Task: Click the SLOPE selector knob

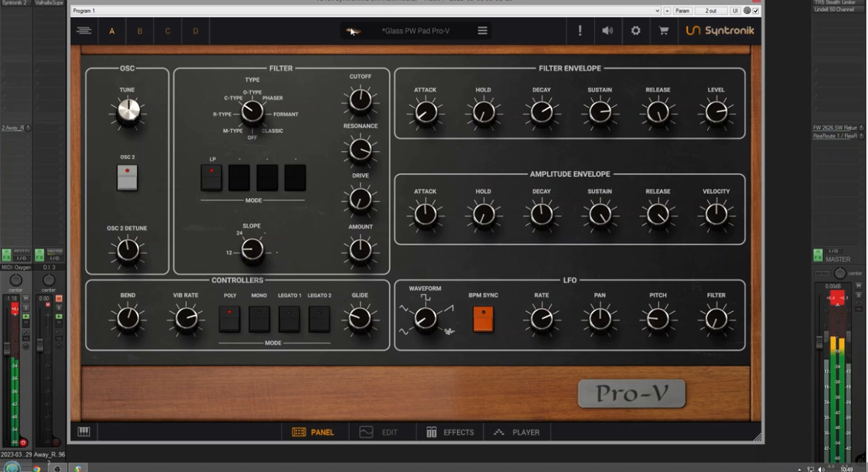Action: click(x=252, y=249)
